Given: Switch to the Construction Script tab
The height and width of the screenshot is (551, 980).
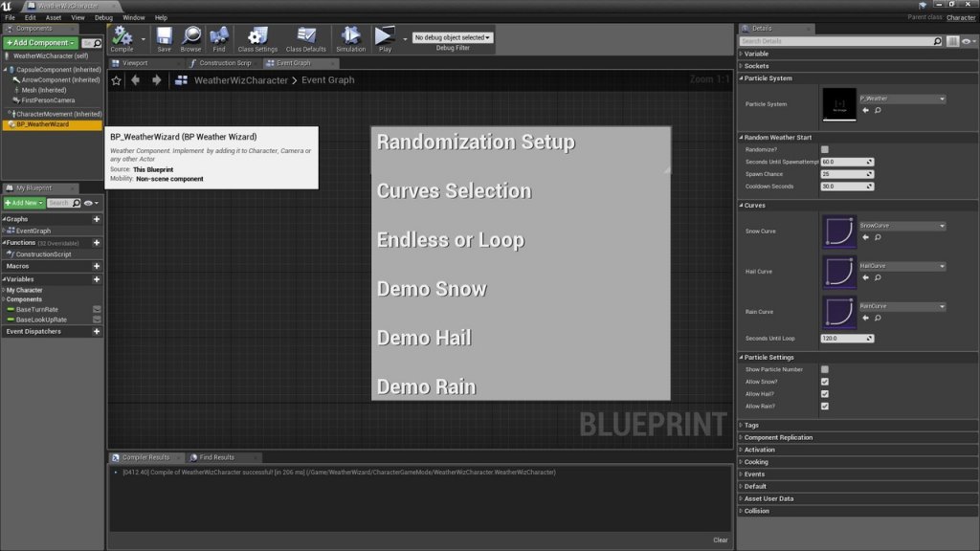Looking at the screenshot, I should pos(224,63).
